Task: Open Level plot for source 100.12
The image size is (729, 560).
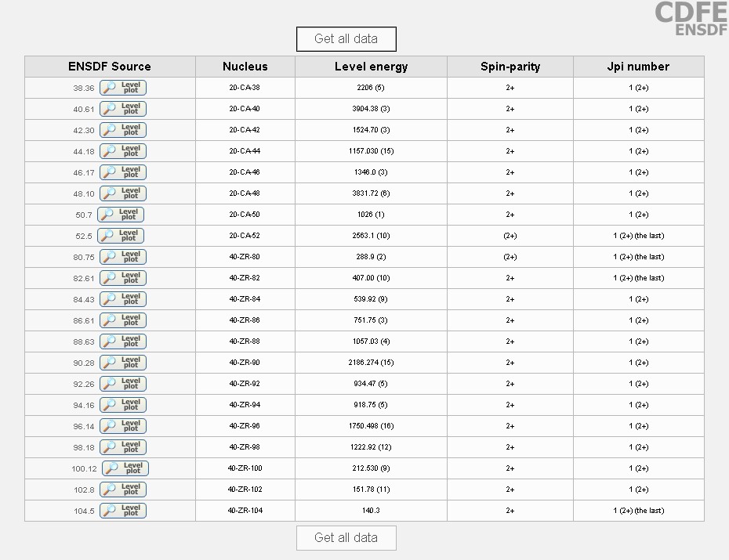Action: (x=125, y=468)
